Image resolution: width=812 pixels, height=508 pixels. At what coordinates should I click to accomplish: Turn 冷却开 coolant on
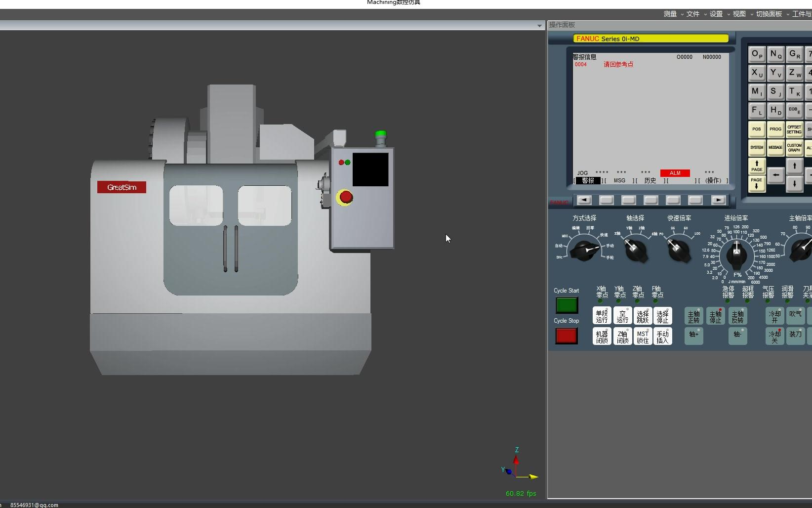(774, 316)
